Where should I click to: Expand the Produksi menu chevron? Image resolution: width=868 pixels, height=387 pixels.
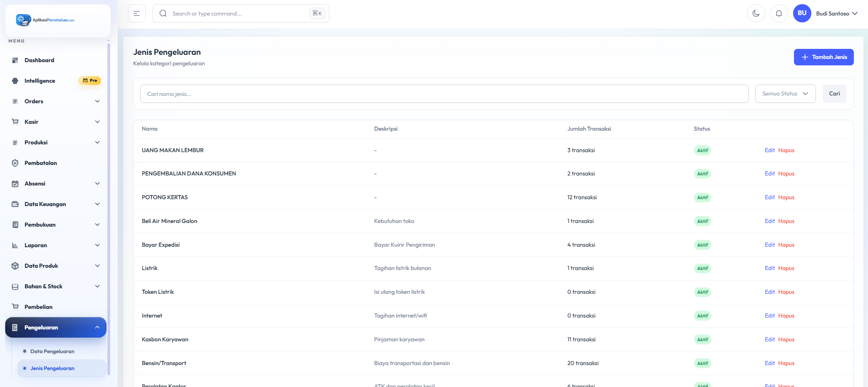point(97,143)
